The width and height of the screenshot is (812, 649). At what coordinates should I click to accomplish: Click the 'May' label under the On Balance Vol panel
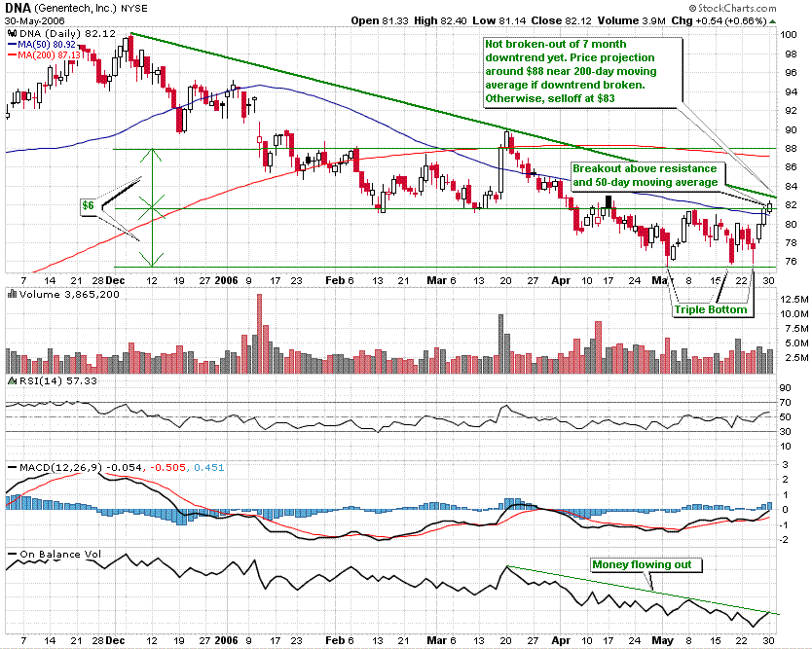pyautogui.click(x=662, y=640)
